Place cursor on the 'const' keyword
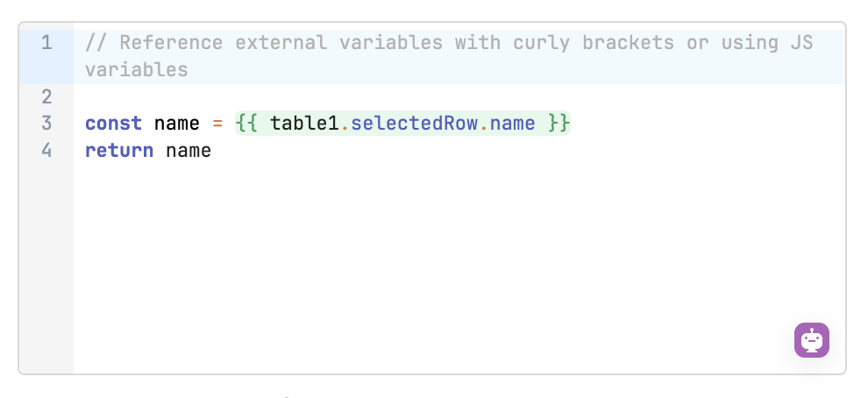The height and width of the screenshot is (398, 868). tap(113, 123)
